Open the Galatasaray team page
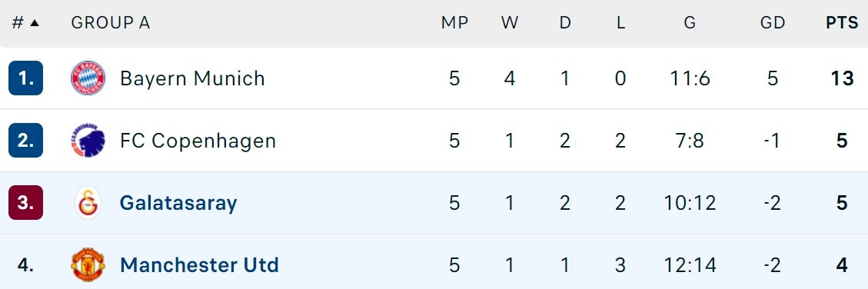 pyautogui.click(x=178, y=203)
